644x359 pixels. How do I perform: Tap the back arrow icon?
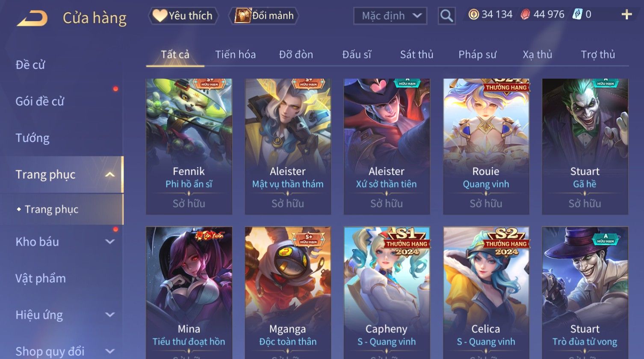(32, 18)
